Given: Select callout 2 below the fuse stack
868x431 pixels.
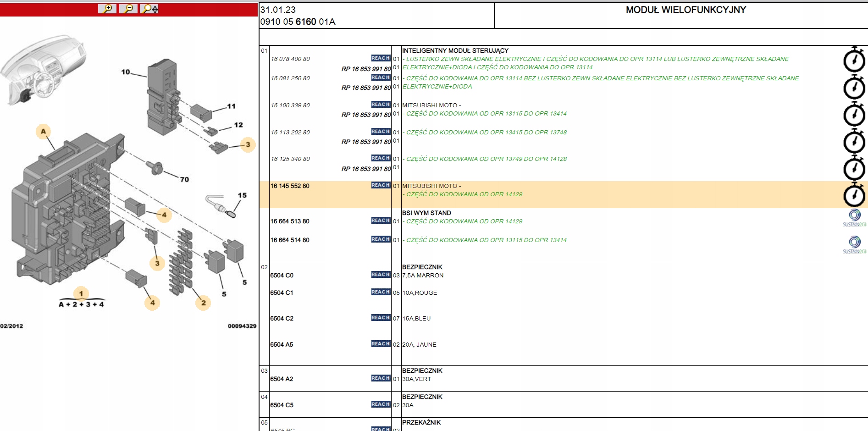Looking at the screenshot, I should coord(203,303).
